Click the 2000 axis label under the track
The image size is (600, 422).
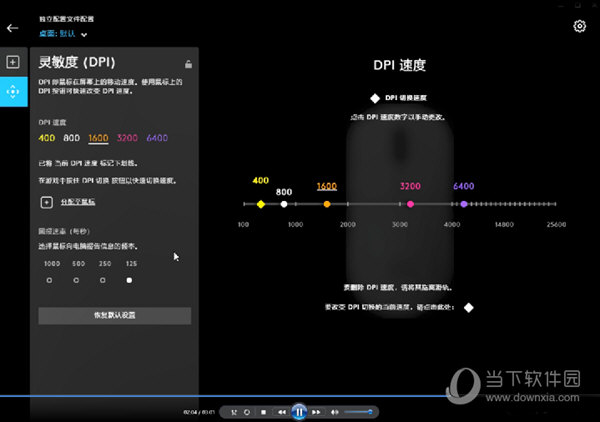347,225
